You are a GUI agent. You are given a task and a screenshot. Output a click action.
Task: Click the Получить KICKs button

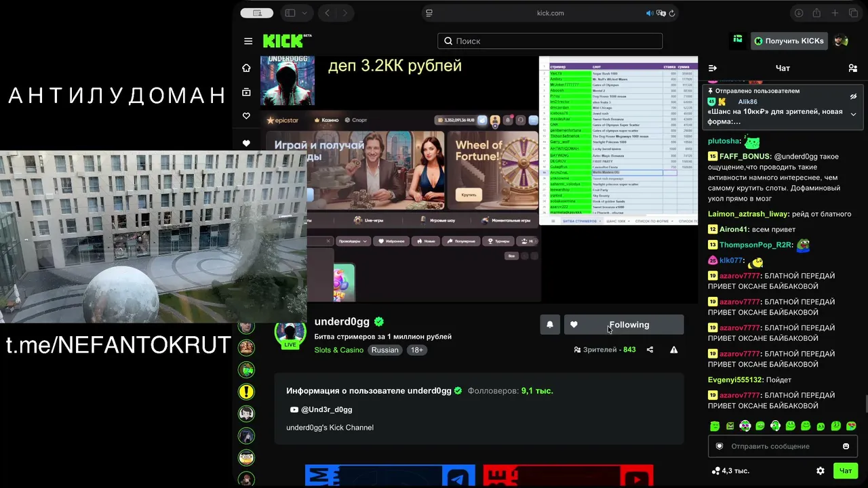(789, 41)
